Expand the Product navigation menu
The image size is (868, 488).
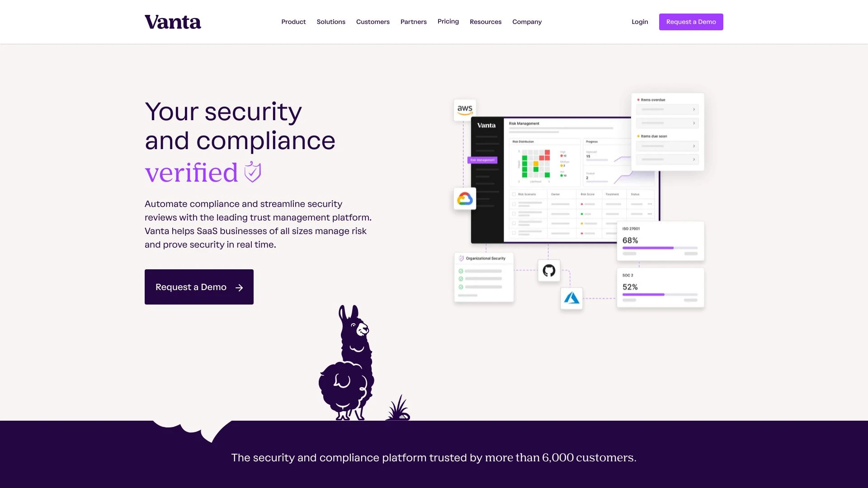pyautogui.click(x=293, y=22)
